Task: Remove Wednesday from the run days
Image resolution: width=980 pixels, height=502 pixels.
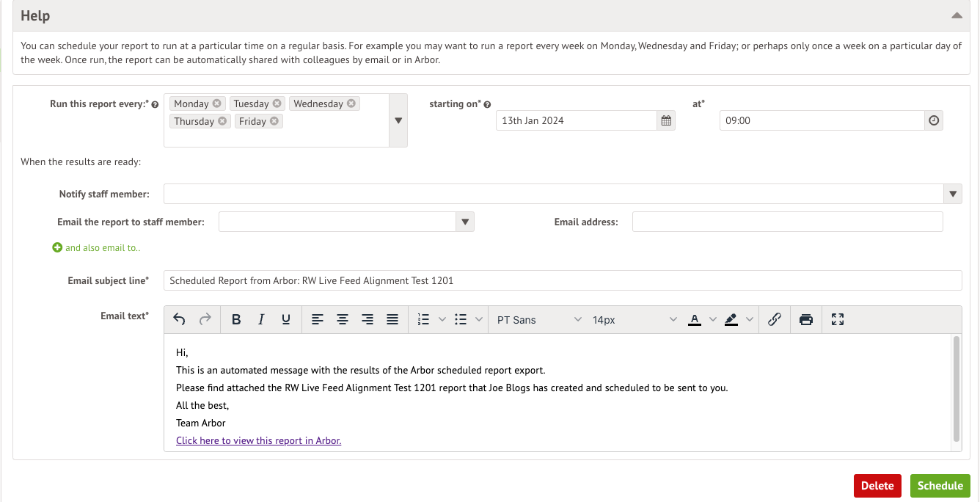Action: [351, 103]
